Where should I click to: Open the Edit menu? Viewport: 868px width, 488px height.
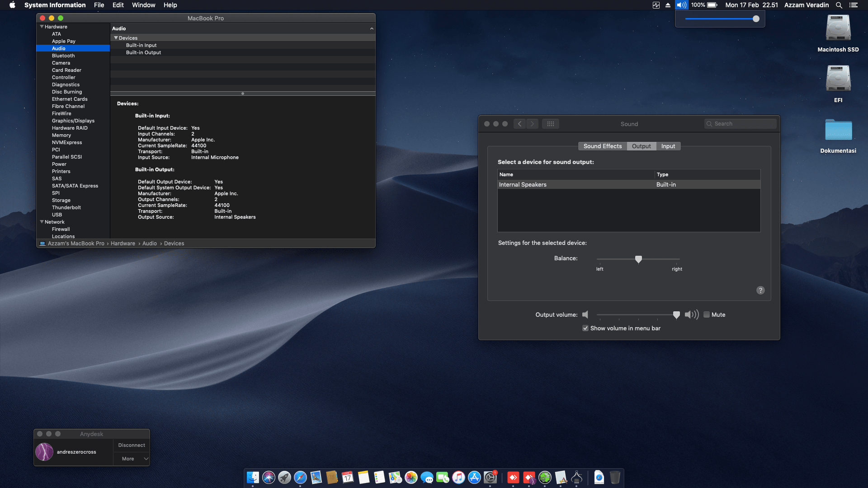click(x=118, y=5)
